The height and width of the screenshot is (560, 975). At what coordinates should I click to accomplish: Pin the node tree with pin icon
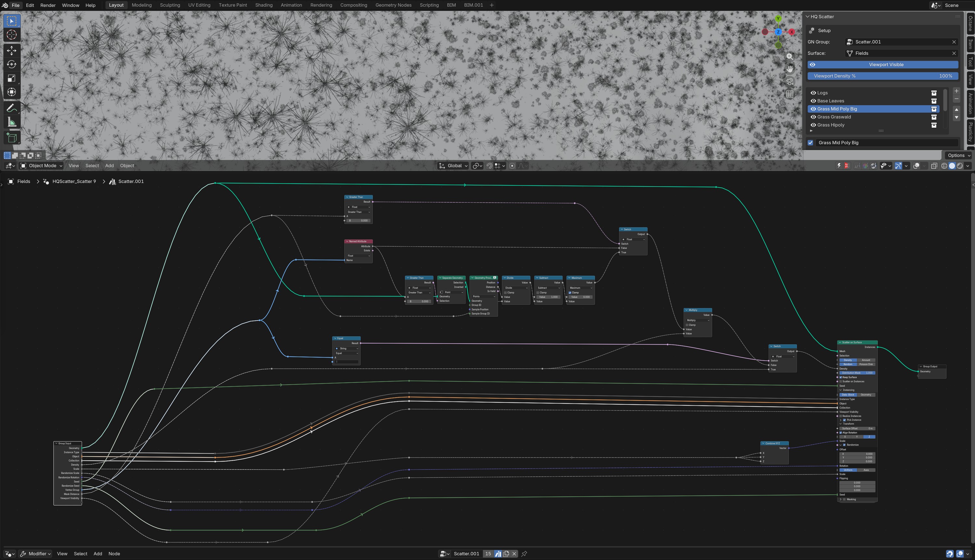524,554
